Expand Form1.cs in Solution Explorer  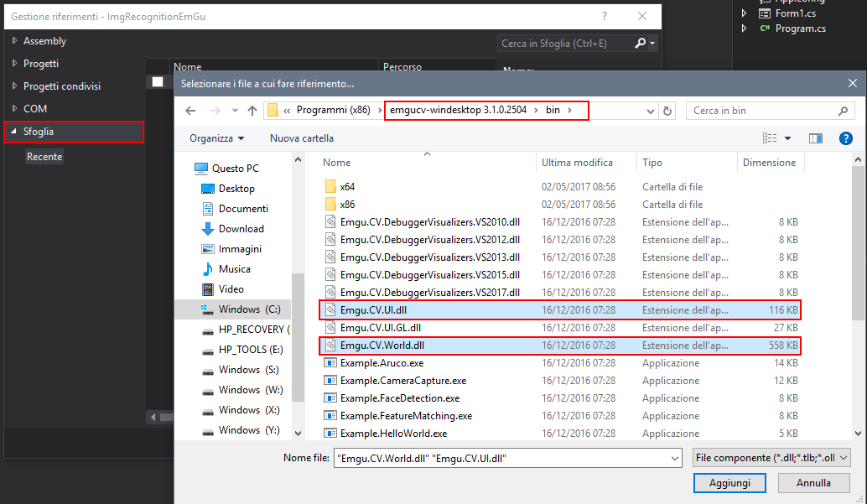745,13
